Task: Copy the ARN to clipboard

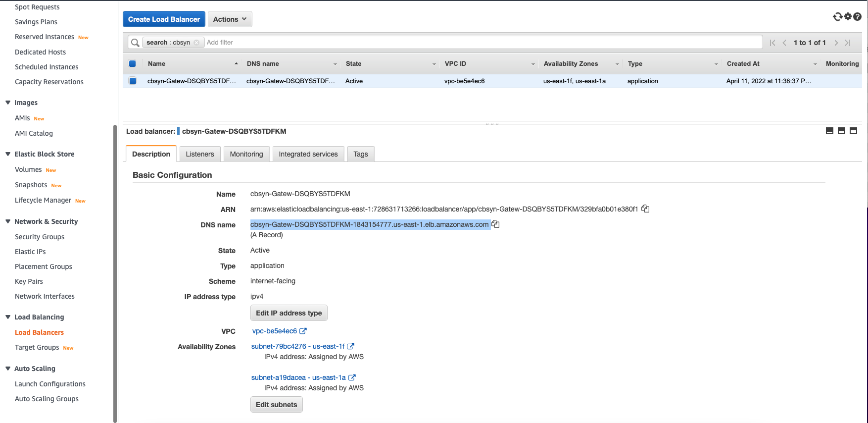Action: tap(645, 209)
